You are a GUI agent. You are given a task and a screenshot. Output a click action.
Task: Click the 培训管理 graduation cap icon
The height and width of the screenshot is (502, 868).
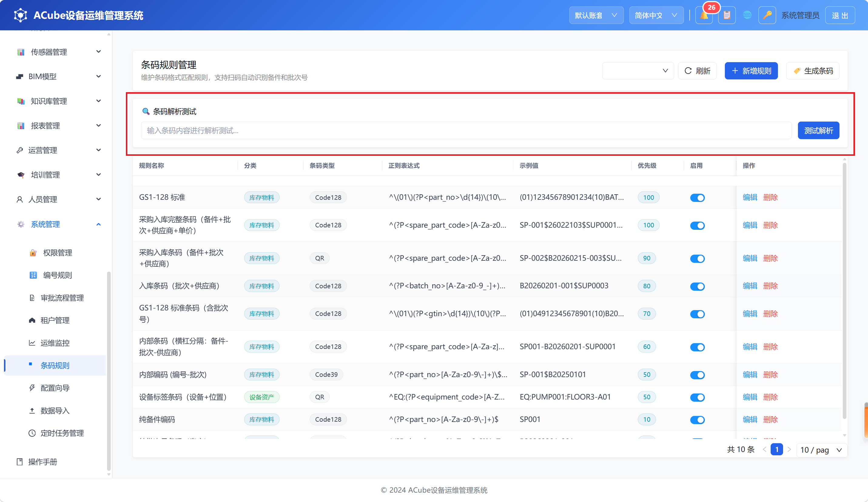[x=21, y=175]
